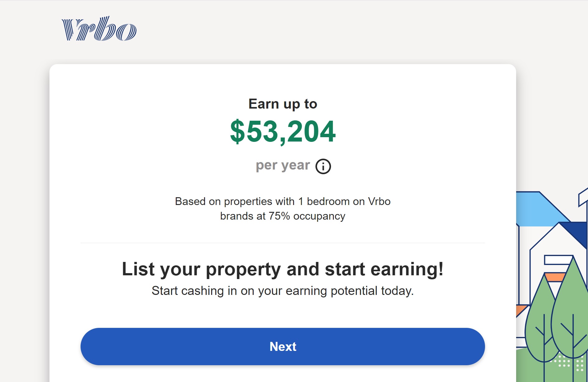Click the Start cashing in subtitle text
This screenshot has height=382, width=588.
282,291
